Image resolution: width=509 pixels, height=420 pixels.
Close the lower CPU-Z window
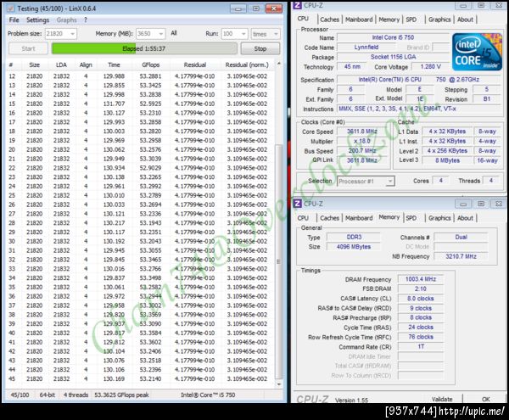click(x=499, y=204)
